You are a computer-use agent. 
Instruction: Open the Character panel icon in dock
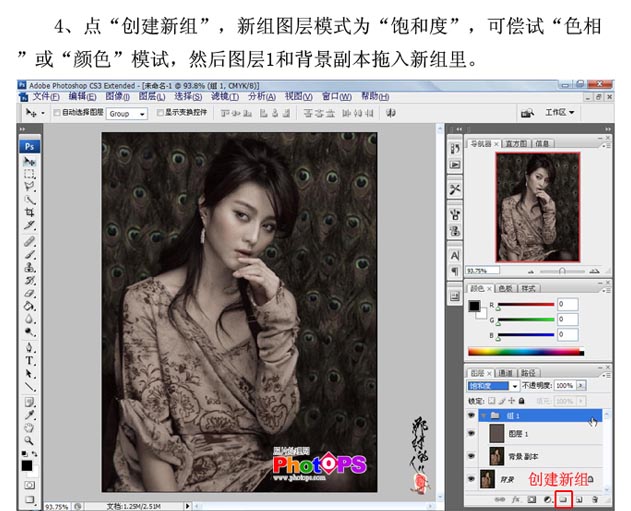tap(455, 256)
